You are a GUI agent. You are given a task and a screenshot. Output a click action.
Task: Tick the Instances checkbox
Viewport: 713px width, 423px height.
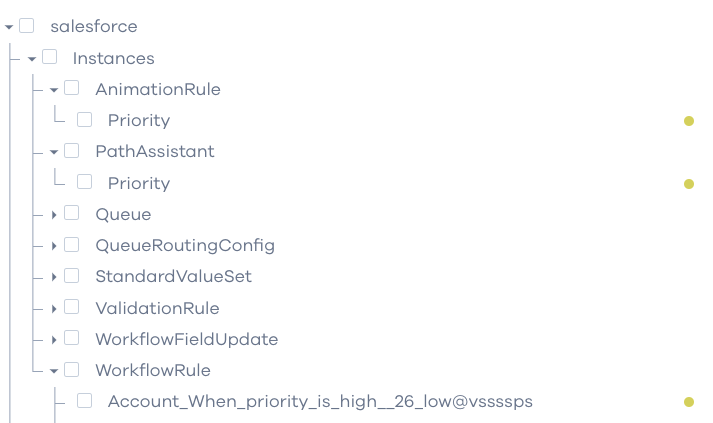(x=49, y=57)
